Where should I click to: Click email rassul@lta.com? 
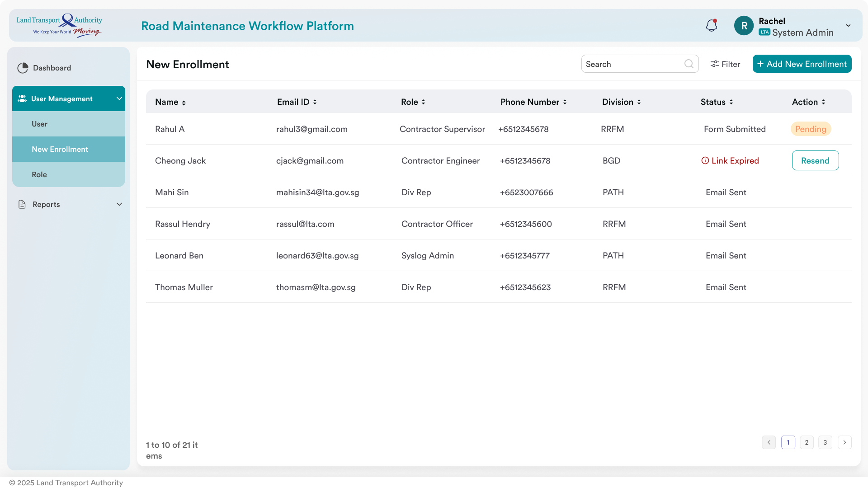305,224
